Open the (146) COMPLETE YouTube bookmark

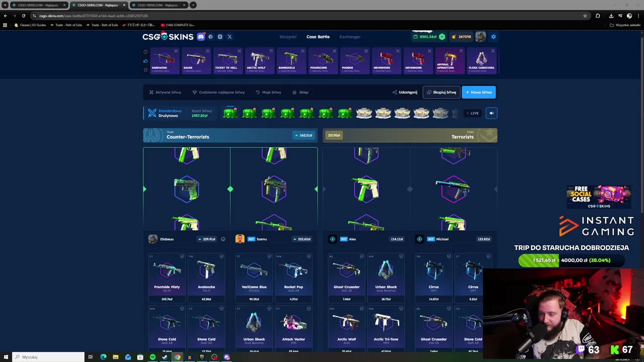[x=177, y=25]
